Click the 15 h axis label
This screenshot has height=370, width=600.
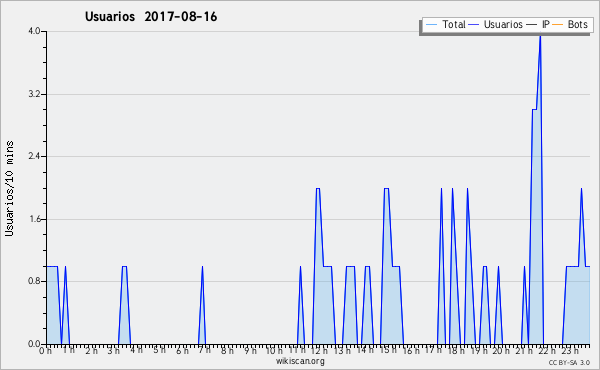[x=388, y=350]
